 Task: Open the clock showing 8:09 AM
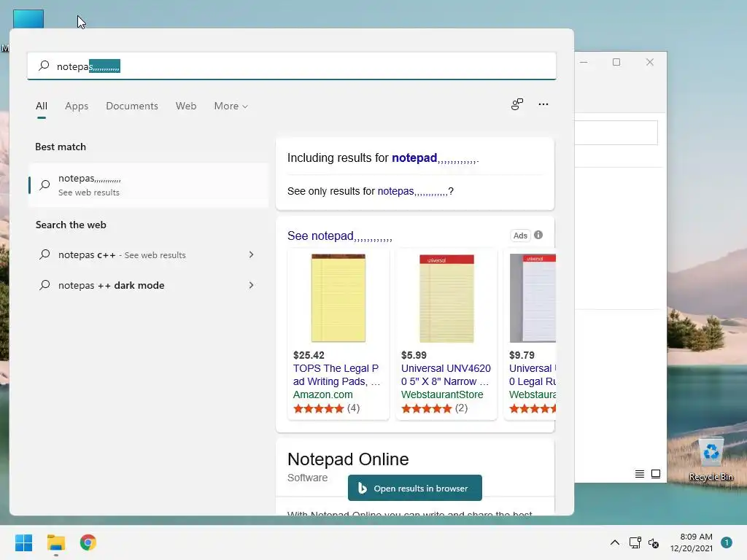692,542
